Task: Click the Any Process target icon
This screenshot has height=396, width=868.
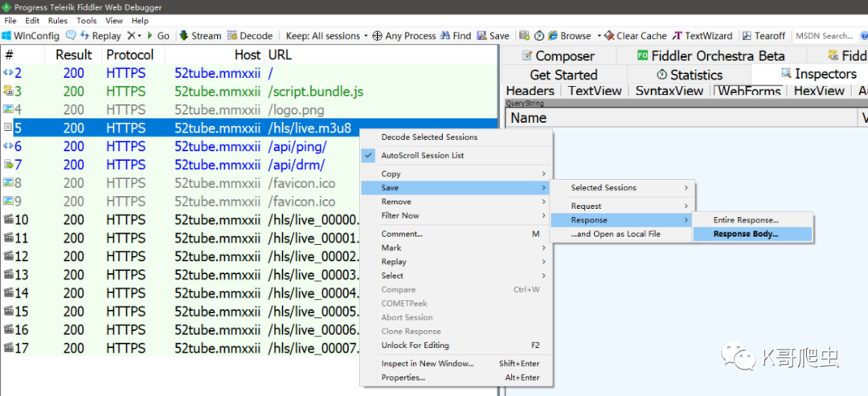Action: (x=378, y=36)
